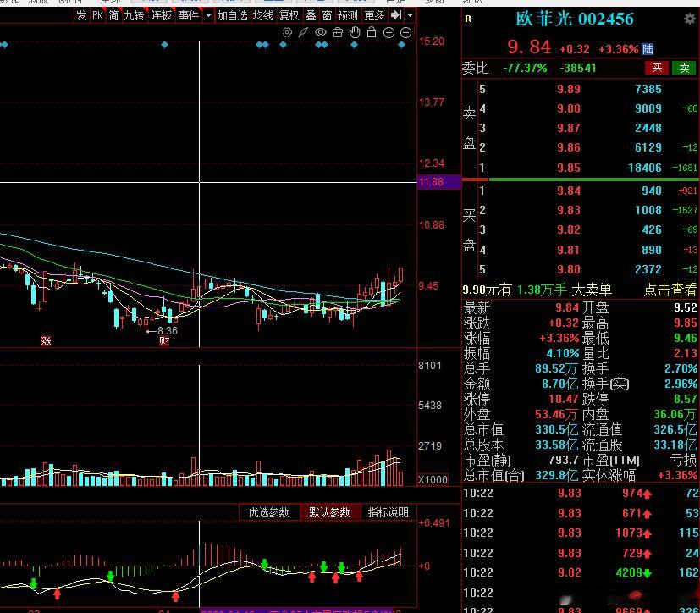Select the drawing pen tool
This screenshot has width=700, height=613.
pyautogui.click(x=304, y=32)
